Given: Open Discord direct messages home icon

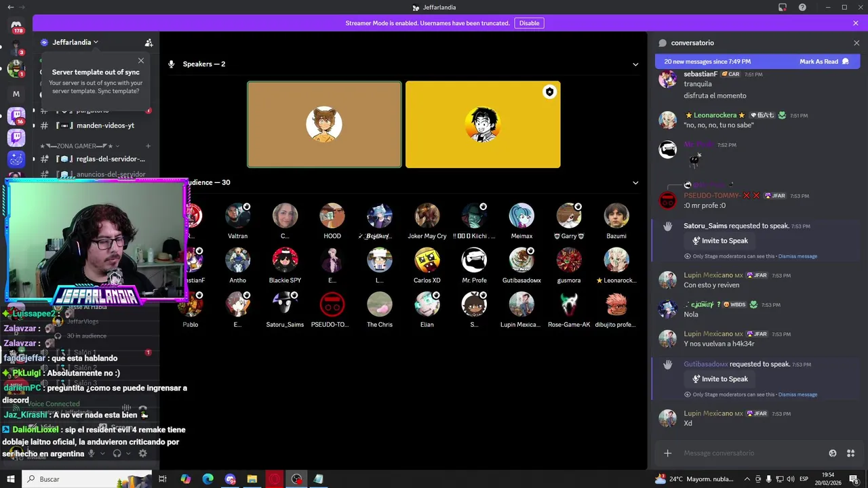Looking at the screenshot, I should (16, 24).
